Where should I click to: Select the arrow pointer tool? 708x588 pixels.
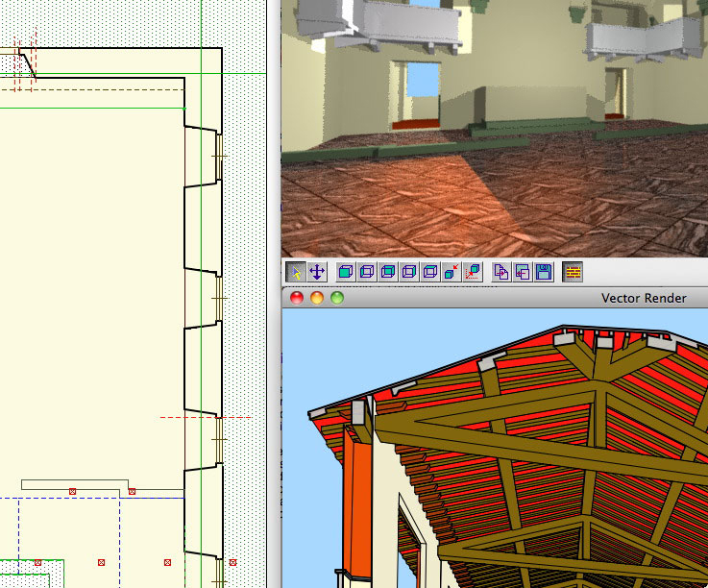(x=296, y=272)
